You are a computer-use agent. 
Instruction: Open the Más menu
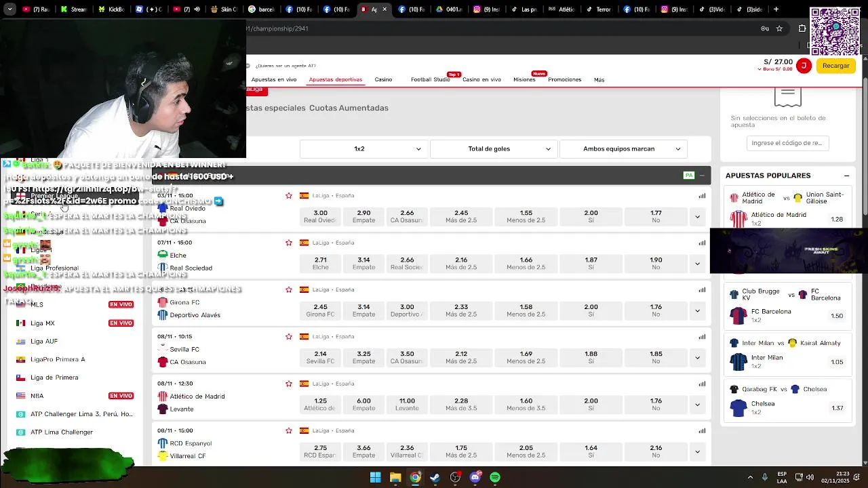pyautogui.click(x=599, y=79)
